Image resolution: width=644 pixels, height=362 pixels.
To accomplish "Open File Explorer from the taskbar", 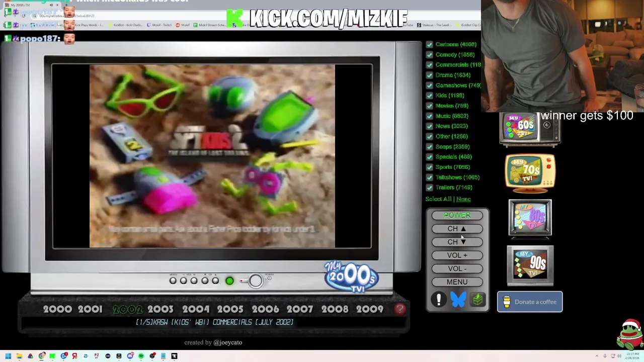I will 19,356.
